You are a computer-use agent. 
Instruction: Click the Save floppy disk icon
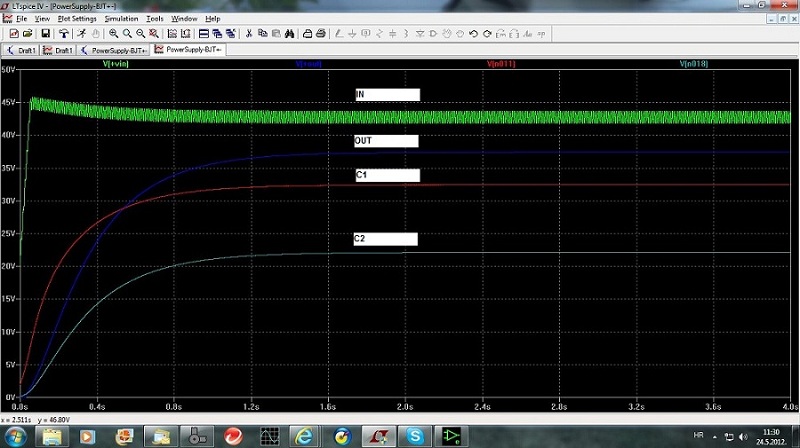tap(43, 33)
